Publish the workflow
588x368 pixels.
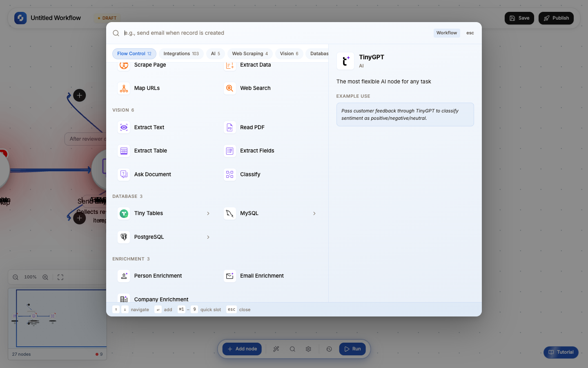(556, 18)
